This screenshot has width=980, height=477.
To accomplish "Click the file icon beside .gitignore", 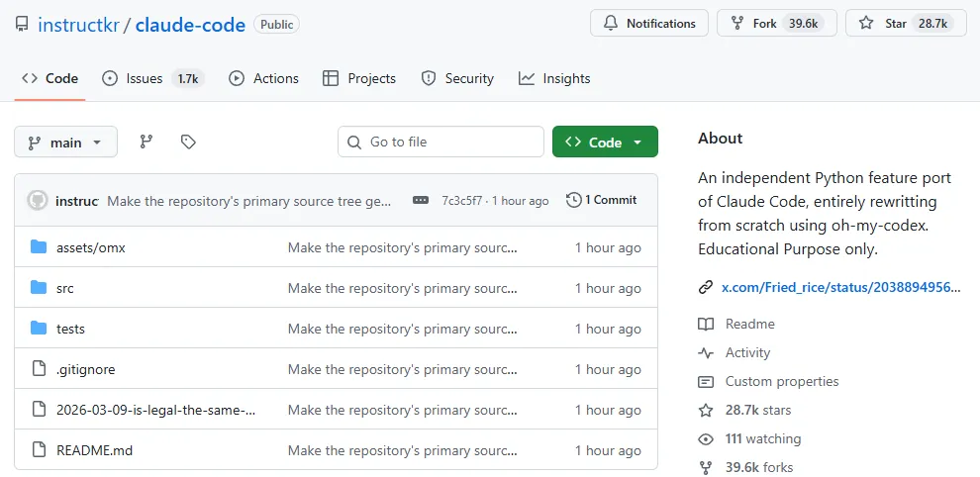I will pos(39,369).
